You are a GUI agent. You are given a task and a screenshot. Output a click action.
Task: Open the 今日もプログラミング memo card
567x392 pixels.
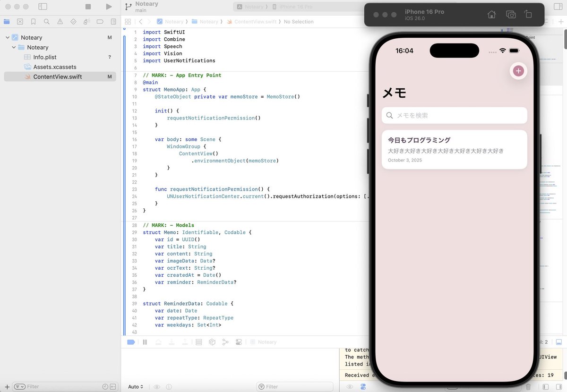[454, 149]
